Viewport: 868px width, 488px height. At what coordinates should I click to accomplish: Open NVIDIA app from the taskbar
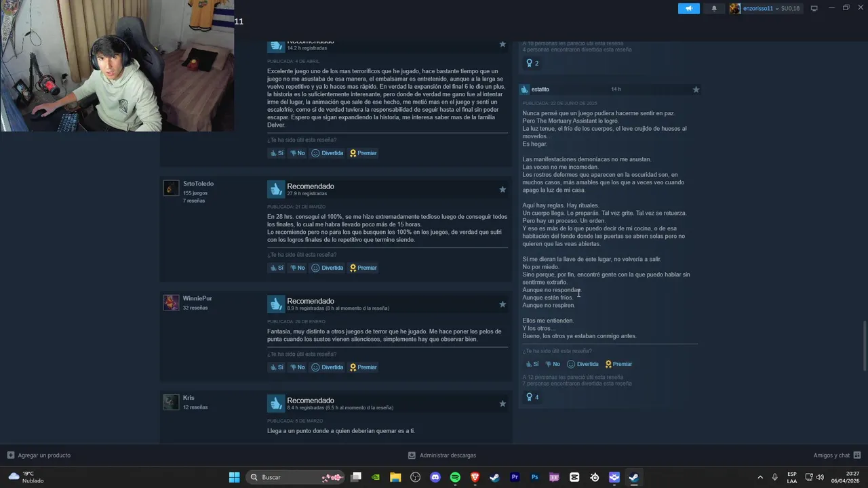[x=376, y=477]
